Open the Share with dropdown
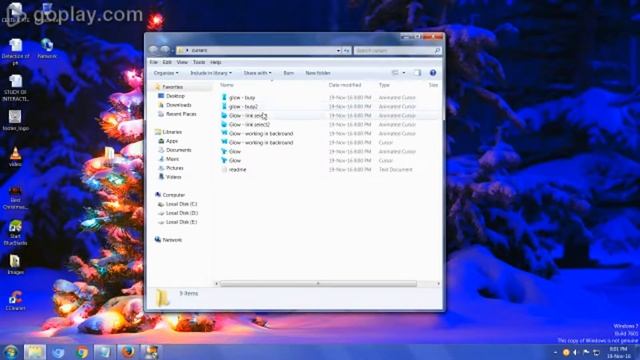The width and height of the screenshot is (640, 360). point(257,73)
